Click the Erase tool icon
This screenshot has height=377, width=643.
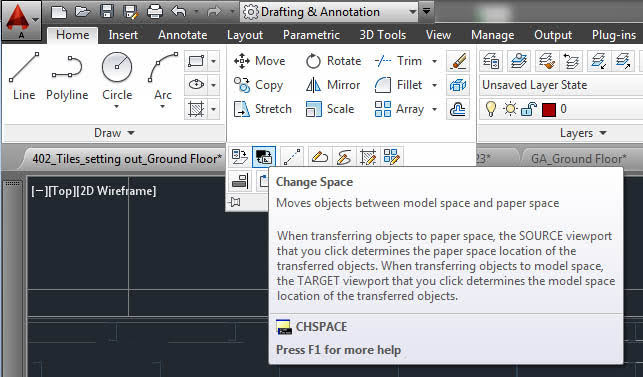pos(458,62)
